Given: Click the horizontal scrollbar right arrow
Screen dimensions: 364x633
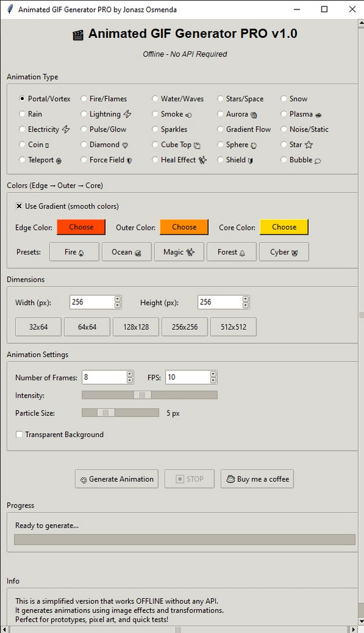Looking at the screenshot, I should tap(354, 629).
